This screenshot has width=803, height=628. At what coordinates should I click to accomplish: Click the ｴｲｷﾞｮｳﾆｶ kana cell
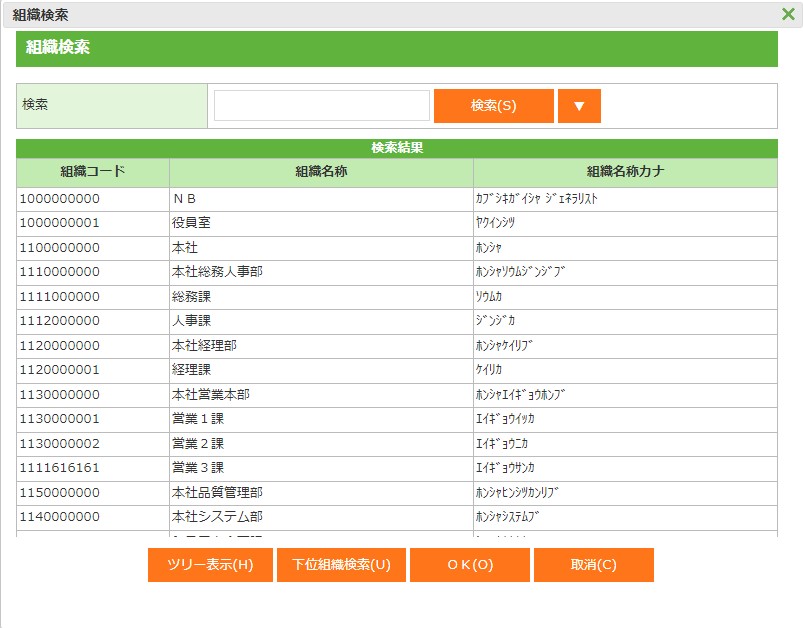click(x=625, y=444)
